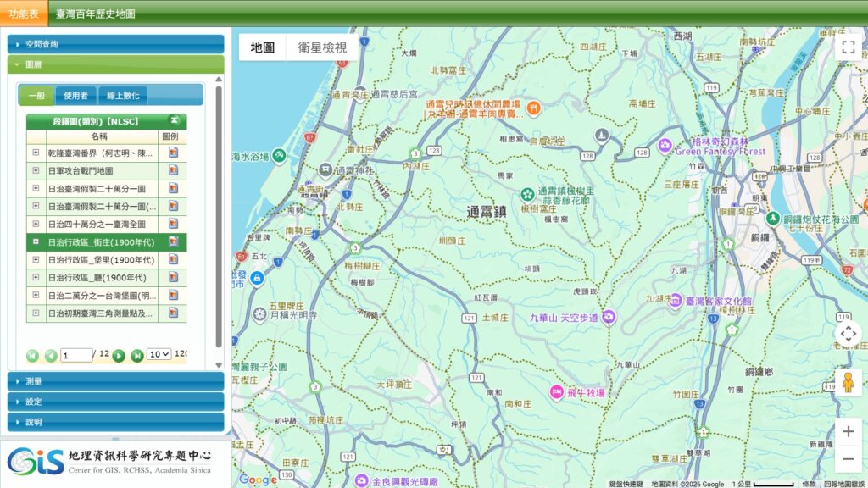Open legend icon for 日軍攻台戰鬥地圖 row

click(x=173, y=170)
